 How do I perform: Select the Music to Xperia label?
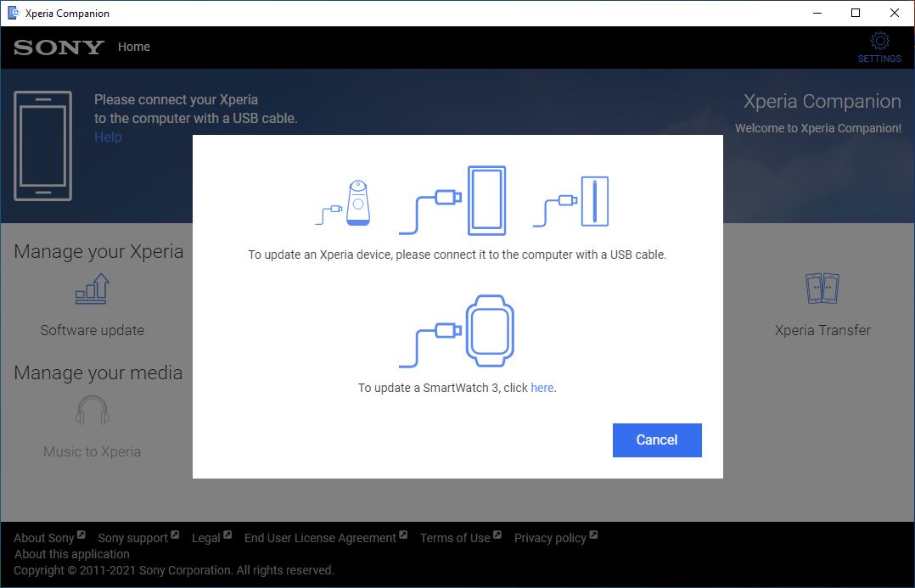93,451
